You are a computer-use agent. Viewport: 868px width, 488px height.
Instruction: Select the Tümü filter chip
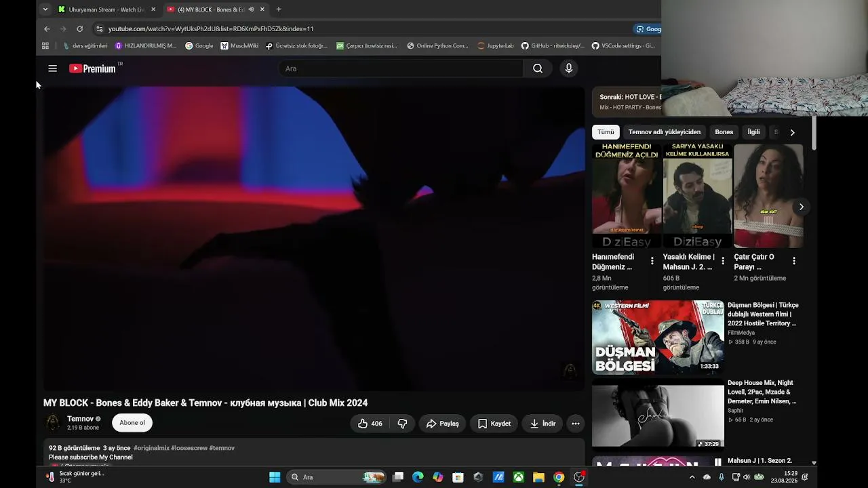point(606,132)
